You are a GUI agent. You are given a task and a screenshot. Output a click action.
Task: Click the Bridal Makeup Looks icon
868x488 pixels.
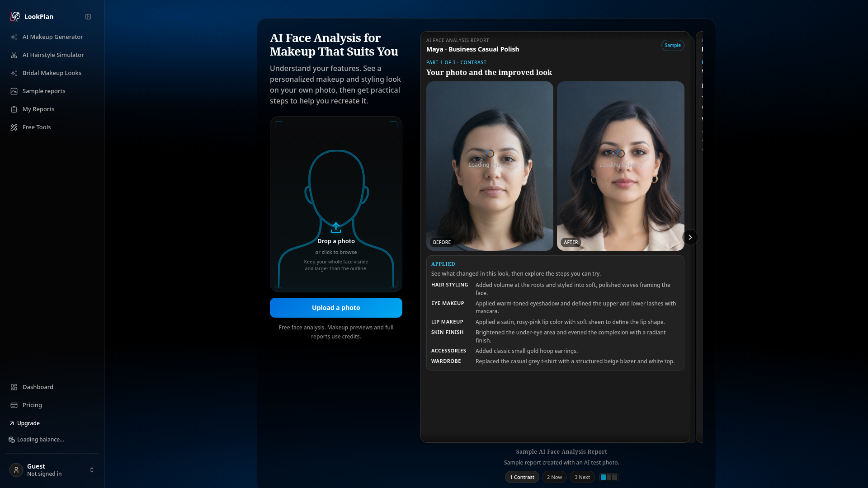point(14,73)
